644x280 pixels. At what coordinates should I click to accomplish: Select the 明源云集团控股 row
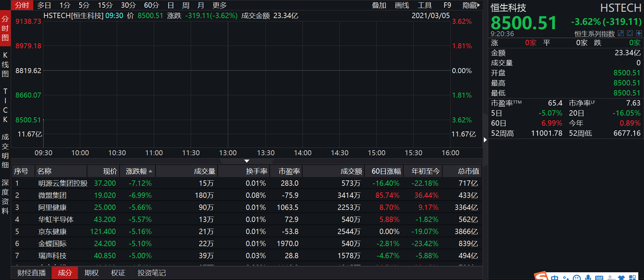247,183
